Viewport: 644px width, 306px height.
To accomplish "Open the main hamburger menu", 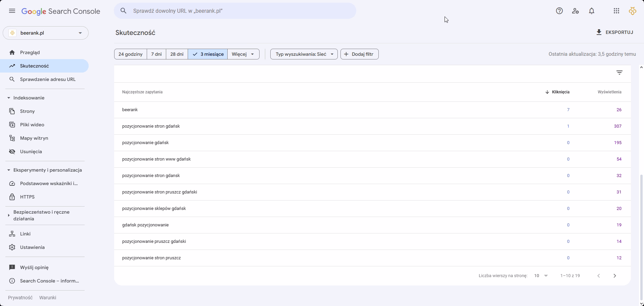I will pos(12,11).
